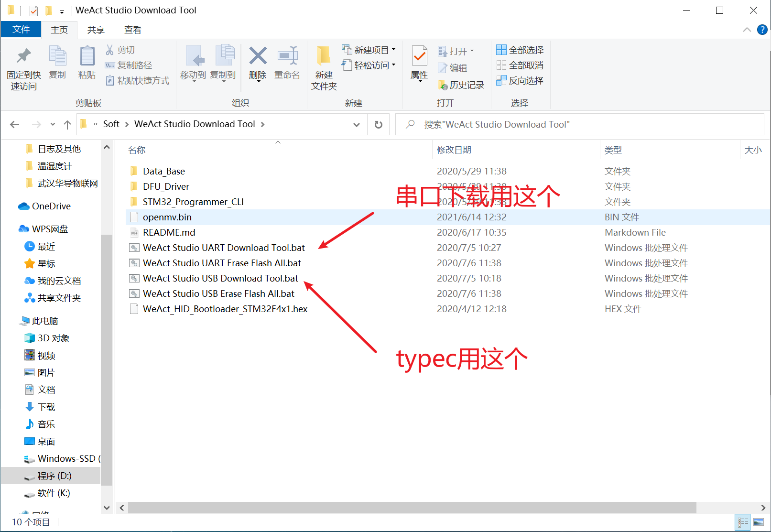Click the Cut (剪切) scissors icon

(x=110, y=50)
